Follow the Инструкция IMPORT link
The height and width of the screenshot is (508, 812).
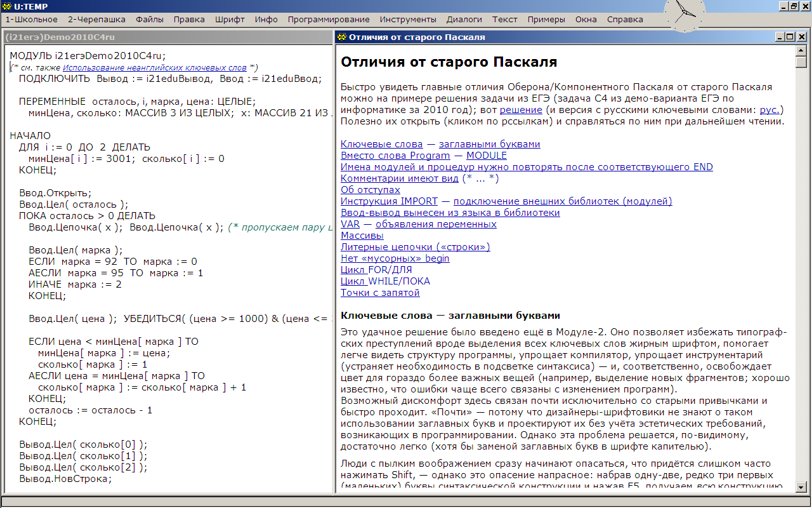click(389, 201)
